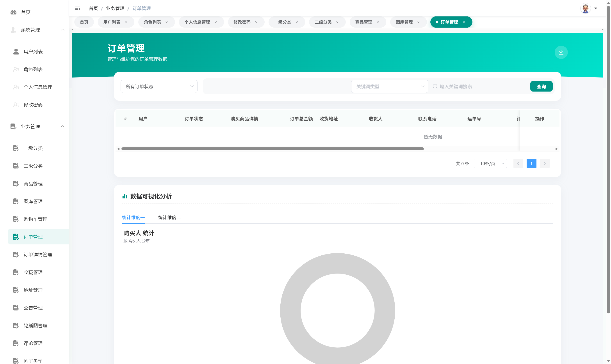Open the 图库管理 breadcrumb tab
The image size is (611, 364).
click(x=404, y=22)
